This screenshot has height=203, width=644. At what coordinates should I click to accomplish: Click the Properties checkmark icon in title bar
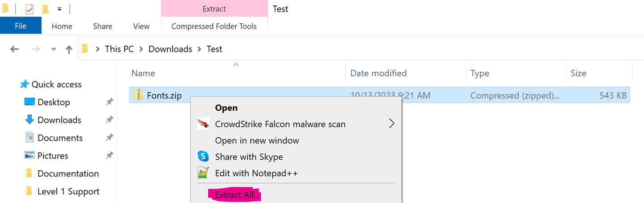click(30, 9)
